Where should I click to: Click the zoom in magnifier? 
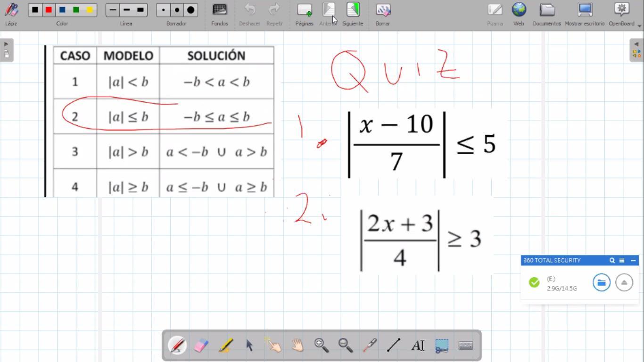point(322,346)
